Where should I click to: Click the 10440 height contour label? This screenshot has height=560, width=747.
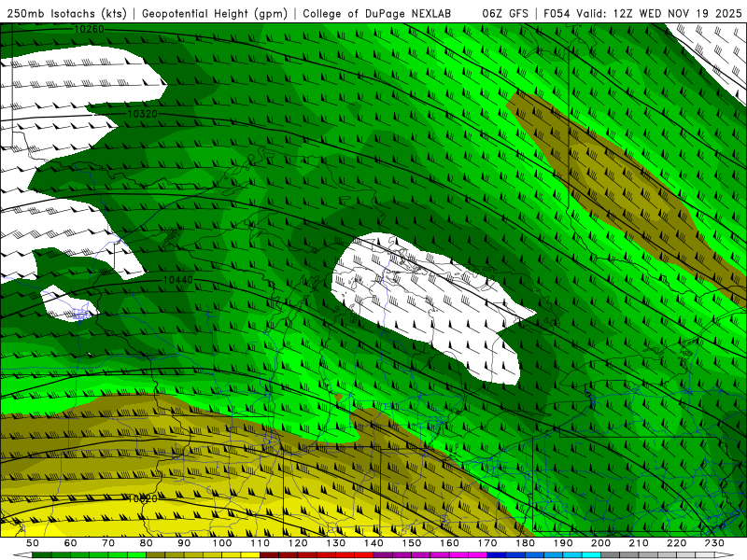[177, 280]
